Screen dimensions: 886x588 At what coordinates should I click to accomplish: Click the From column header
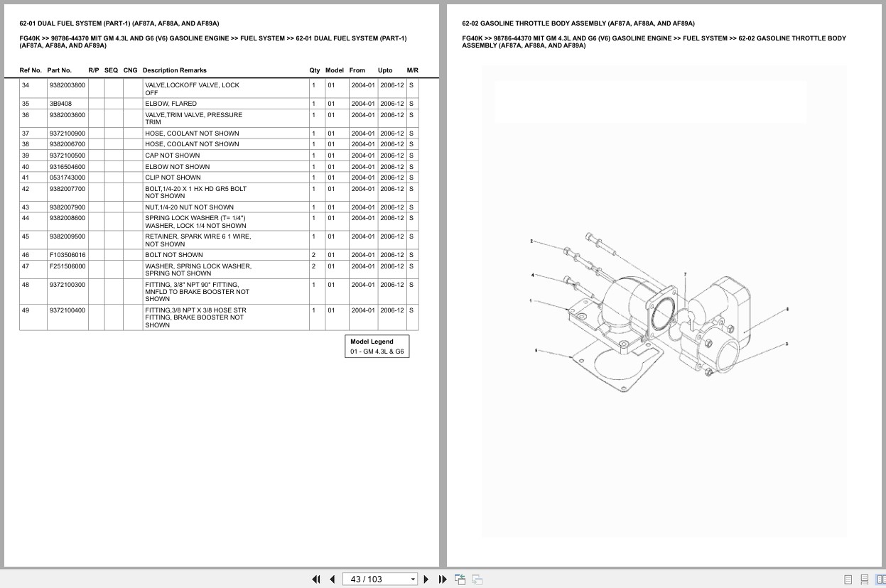point(357,70)
